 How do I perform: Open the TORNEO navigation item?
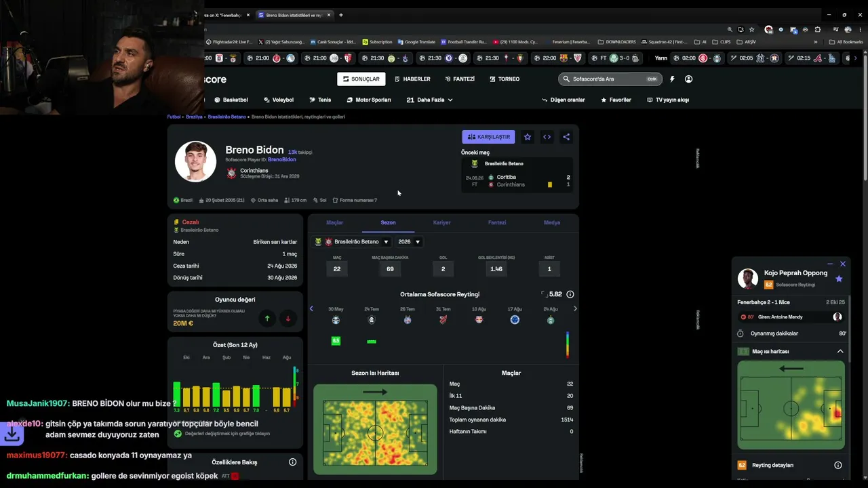coord(505,79)
